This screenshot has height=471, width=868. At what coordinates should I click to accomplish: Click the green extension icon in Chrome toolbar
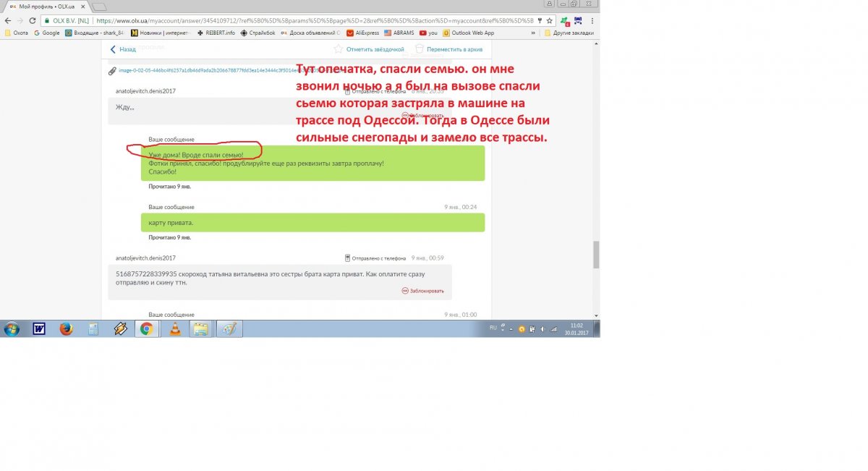566,21
